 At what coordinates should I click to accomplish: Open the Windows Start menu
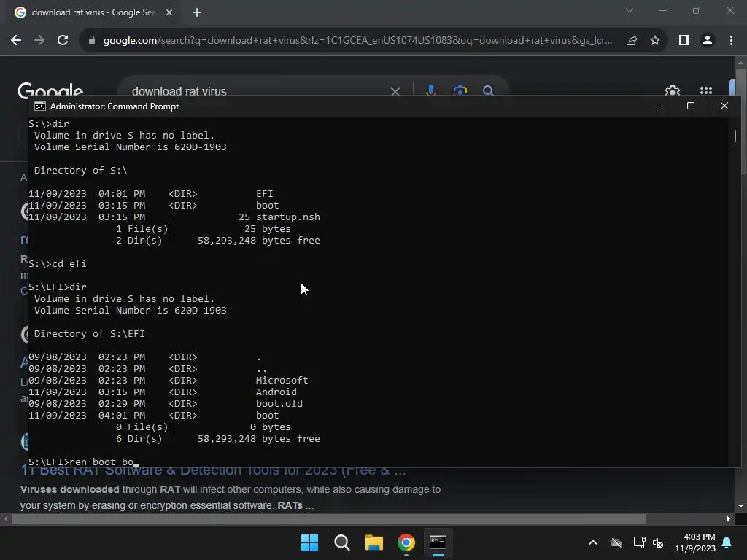(309, 542)
